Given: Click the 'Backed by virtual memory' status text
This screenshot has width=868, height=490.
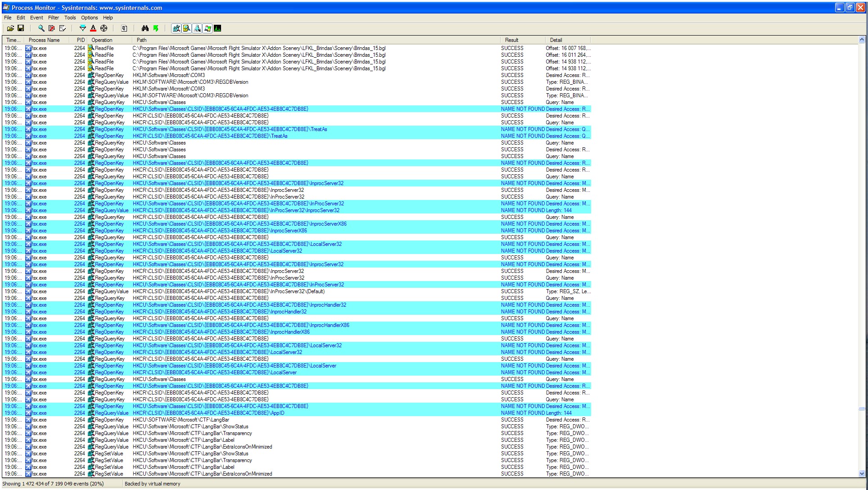Looking at the screenshot, I should 153,484.
